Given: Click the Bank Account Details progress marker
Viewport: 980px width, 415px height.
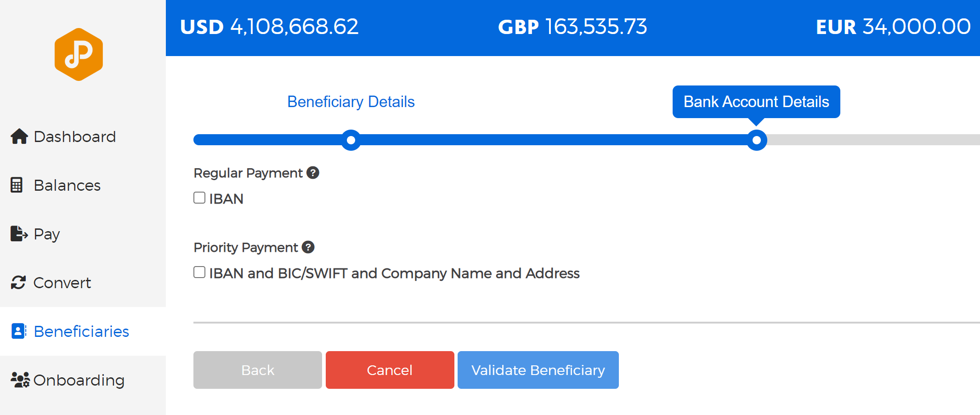Looking at the screenshot, I should [x=757, y=140].
